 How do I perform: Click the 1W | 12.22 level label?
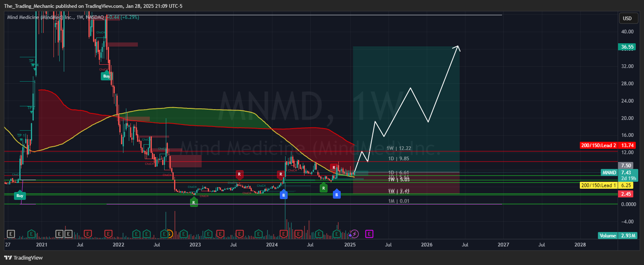[x=398, y=148]
